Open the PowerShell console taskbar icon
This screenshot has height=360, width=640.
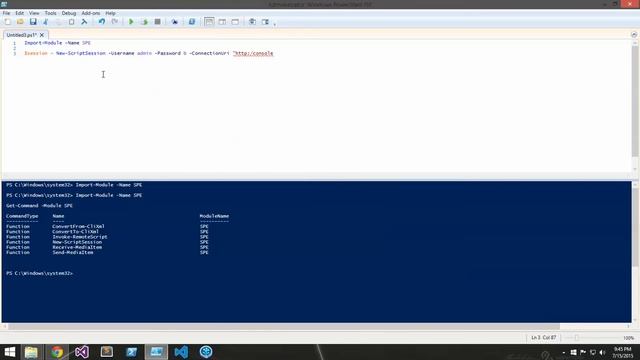click(x=131, y=352)
